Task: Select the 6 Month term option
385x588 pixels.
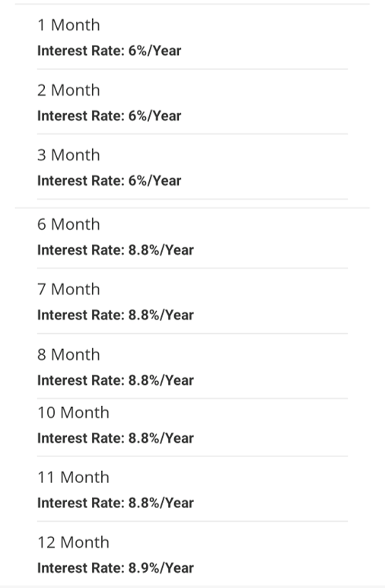Action: tap(192, 238)
